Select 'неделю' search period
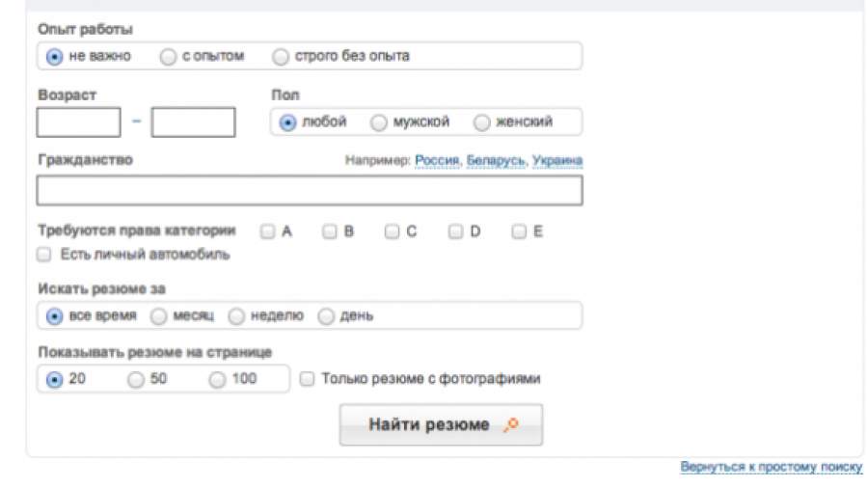Screen dimensions: 868x488 tap(236, 316)
